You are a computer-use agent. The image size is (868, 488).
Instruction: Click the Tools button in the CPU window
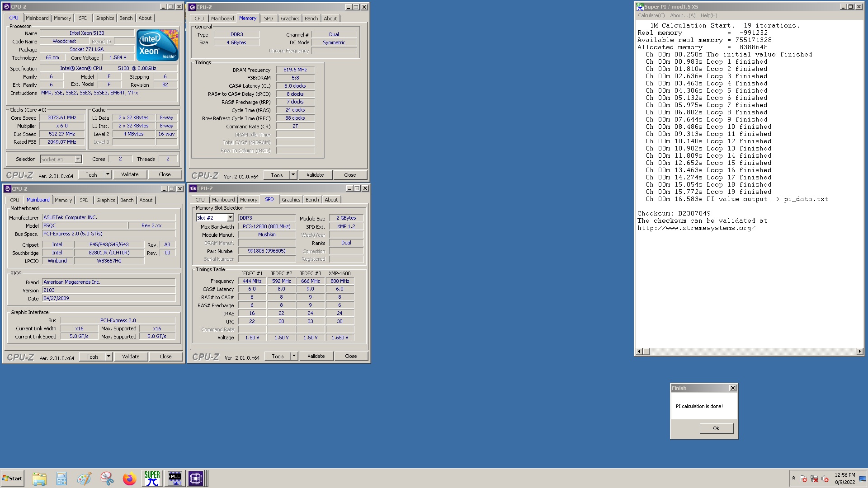pos(91,174)
